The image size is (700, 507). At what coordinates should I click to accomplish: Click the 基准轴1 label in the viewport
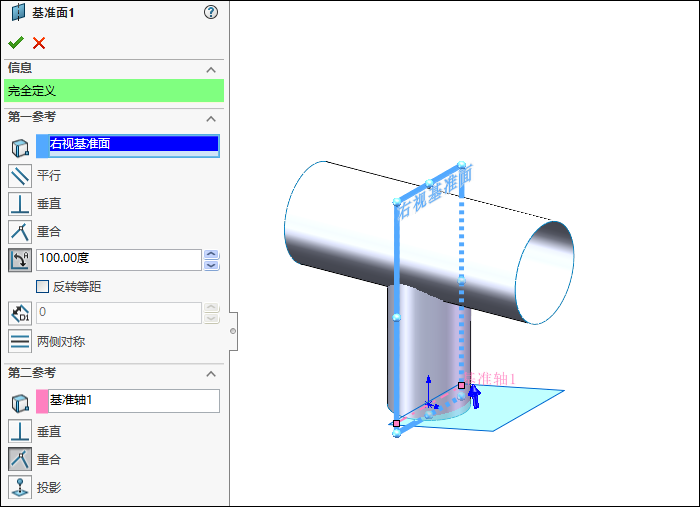pos(490,379)
